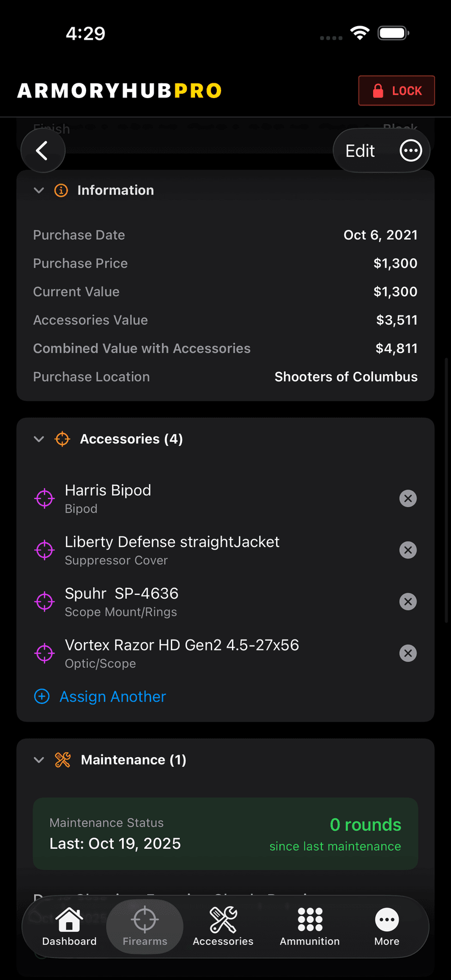Open the ellipsis options menu
The width and height of the screenshot is (451, 980).
click(411, 150)
